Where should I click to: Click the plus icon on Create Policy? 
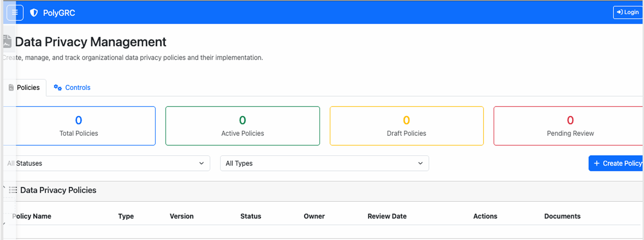[596, 163]
